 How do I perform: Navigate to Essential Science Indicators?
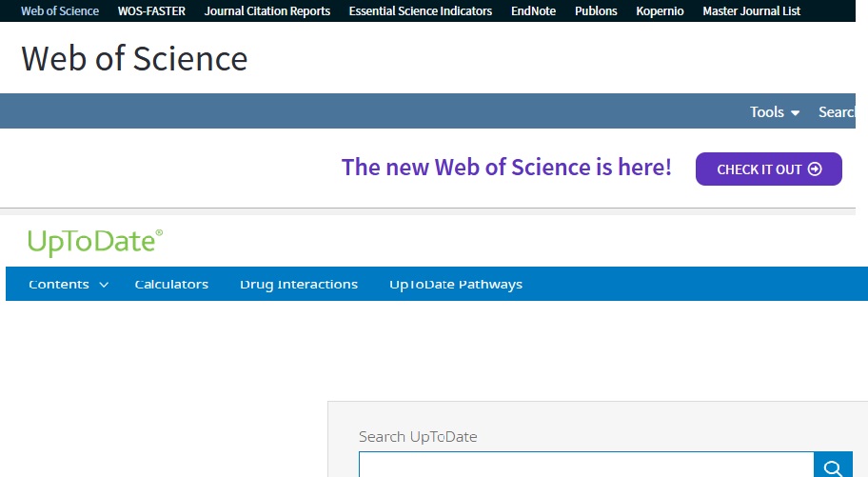coord(421,11)
